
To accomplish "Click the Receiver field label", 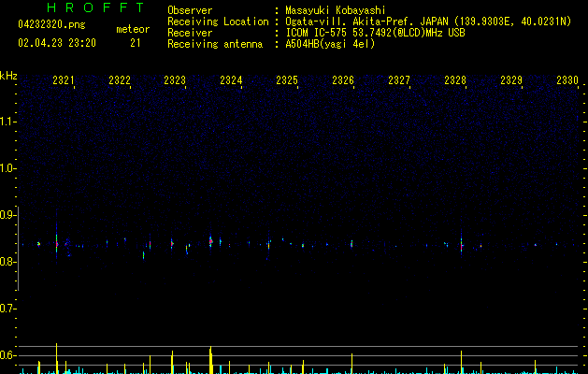I will pos(190,33).
